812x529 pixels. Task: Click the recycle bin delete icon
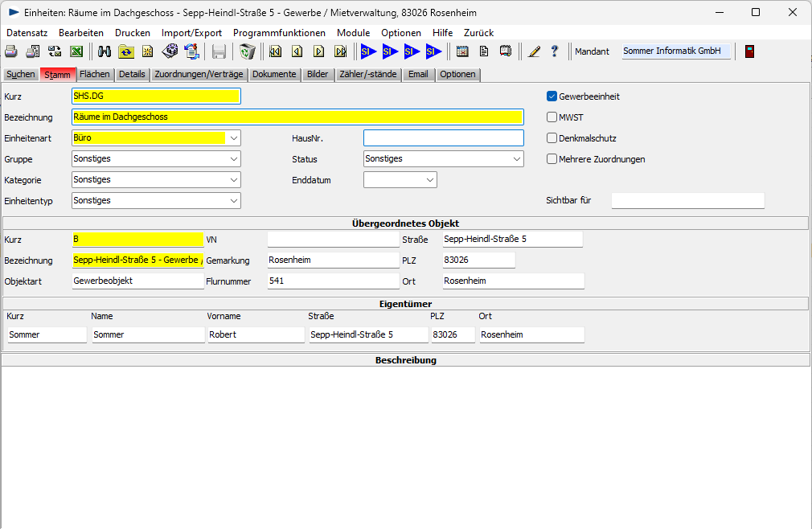[248, 51]
